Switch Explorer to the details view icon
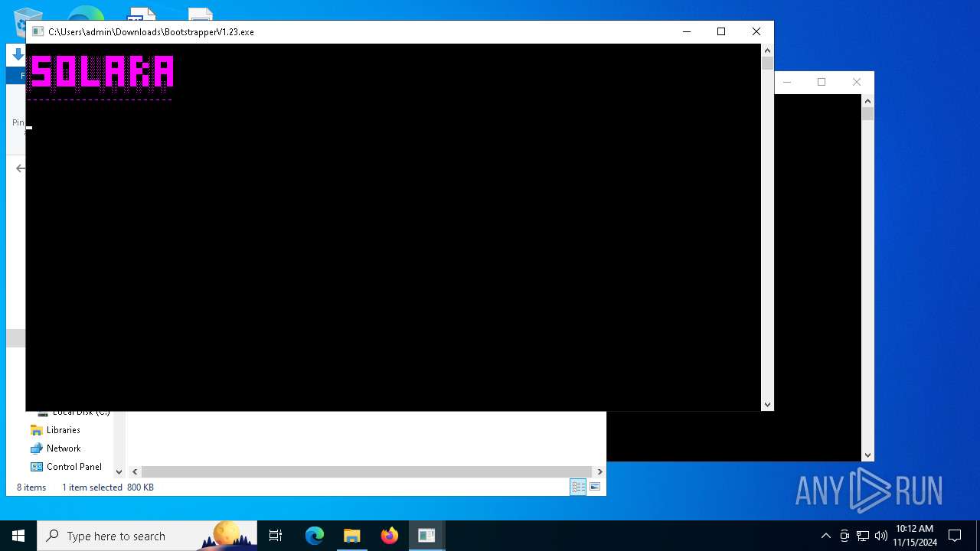Image resolution: width=980 pixels, height=551 pixels. pyautogui.click(x=578, y=487)
